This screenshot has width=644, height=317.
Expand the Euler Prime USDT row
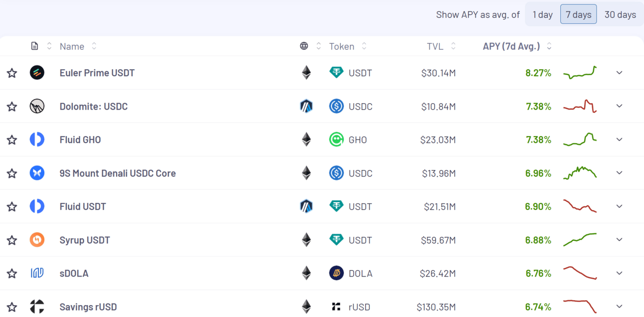619,73
